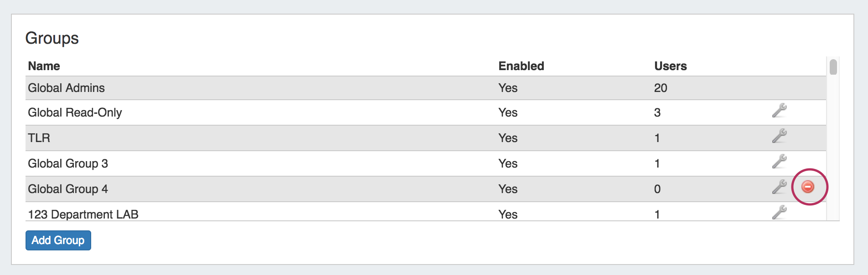Click the Users column header
This screenshot has height=275, width=868.
(670, 66)
